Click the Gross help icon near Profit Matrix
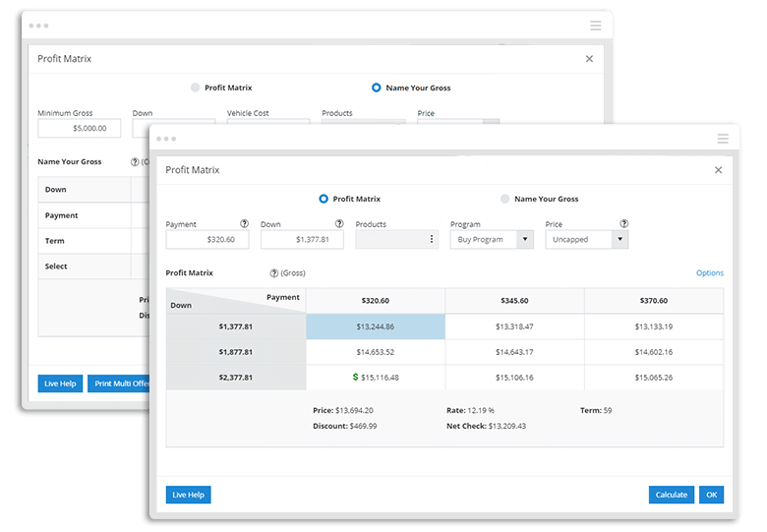767x532 pixels. point(273,273)
